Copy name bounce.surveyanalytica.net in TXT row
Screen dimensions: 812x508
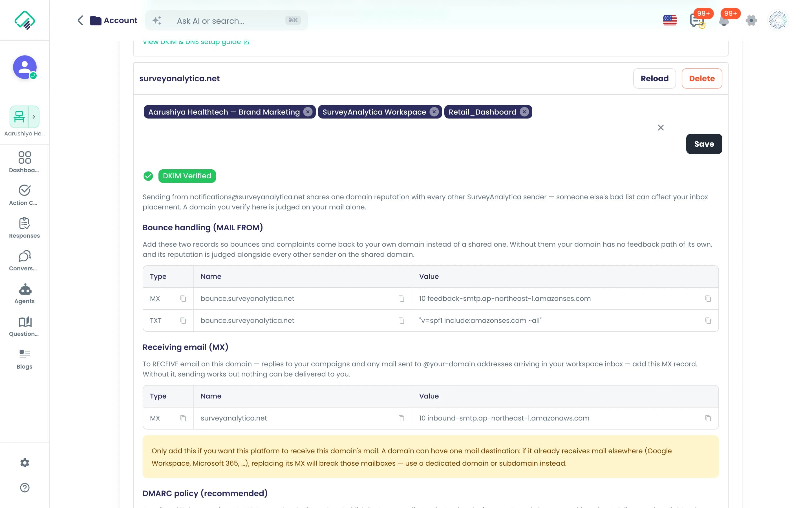[401, 321]
